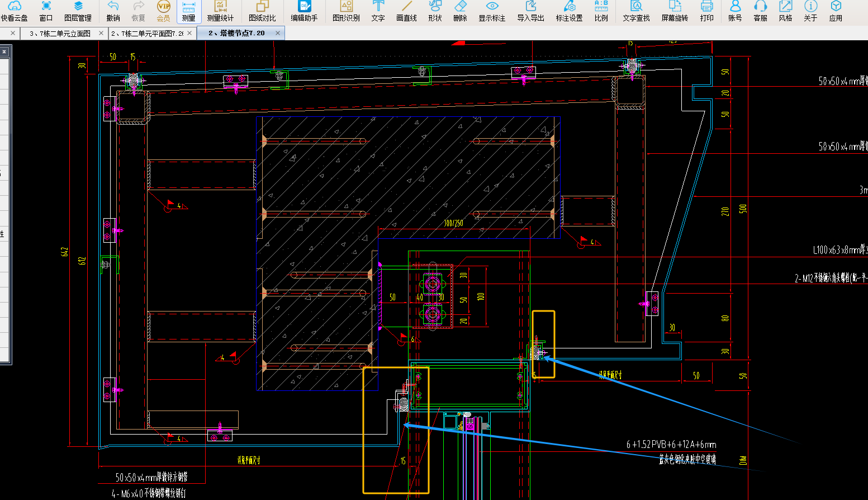Close the left side panel
This screenshot has height=500, width=868.
pos(4,52)
